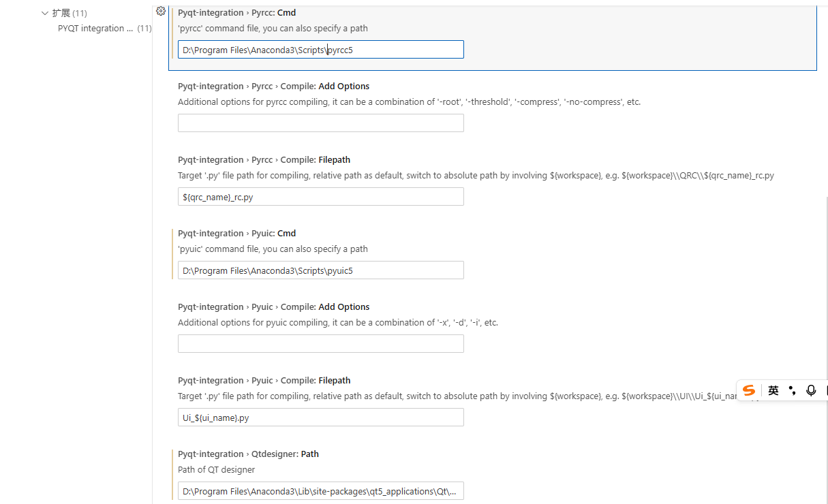Image resolution: width=828 pixels, height=504 pixels.
Task: Edit the ${qrc_name}_rc.py filepath field
Action: coord(321,196)
